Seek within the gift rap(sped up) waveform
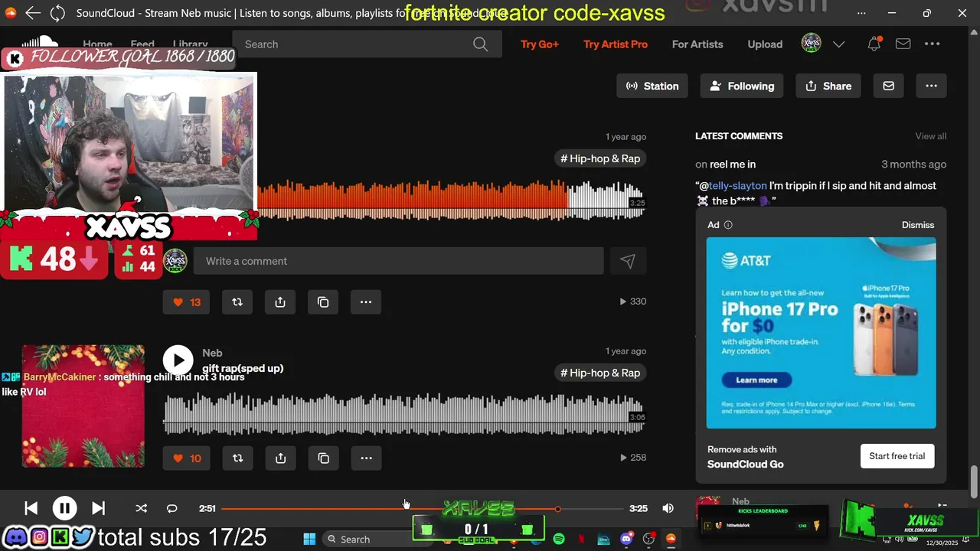980x551 pixels. click(x=404, y=413)
